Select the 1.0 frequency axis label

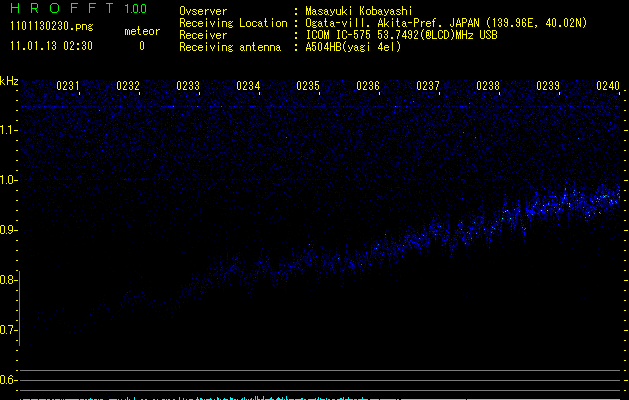[9, 180]
